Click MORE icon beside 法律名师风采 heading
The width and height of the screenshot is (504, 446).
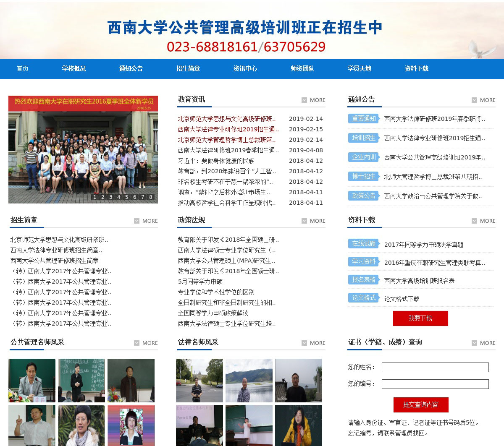[313, 343]
